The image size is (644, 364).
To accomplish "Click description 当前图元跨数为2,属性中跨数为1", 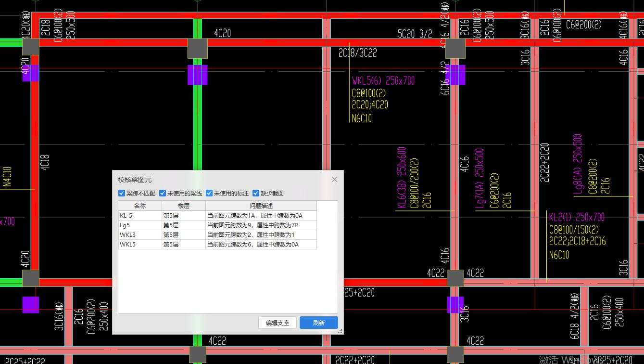I will (x=261, y=235).
